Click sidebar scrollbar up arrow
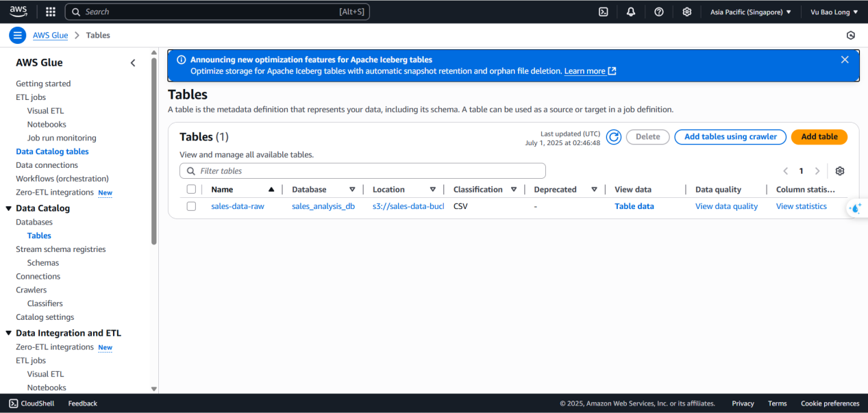Viewport: 868px width, 413px height. pos(154,53)
